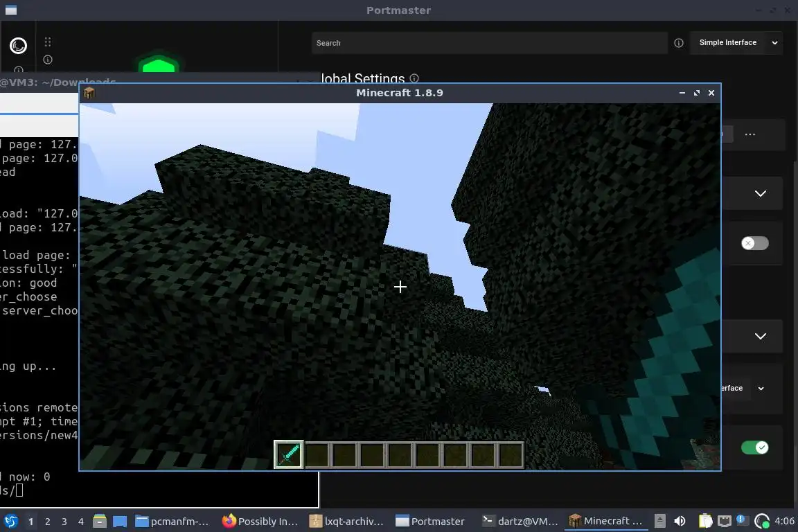Viewport: 798px width, 532px height.
Task: Open the LXQt application menu
Action: click(x=10, y=521)
